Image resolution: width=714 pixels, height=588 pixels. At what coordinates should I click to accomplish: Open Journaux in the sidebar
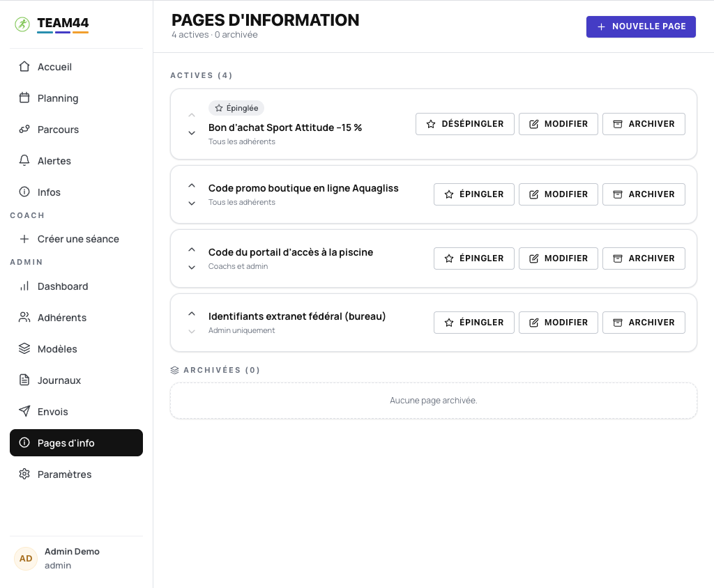[76, 380]
